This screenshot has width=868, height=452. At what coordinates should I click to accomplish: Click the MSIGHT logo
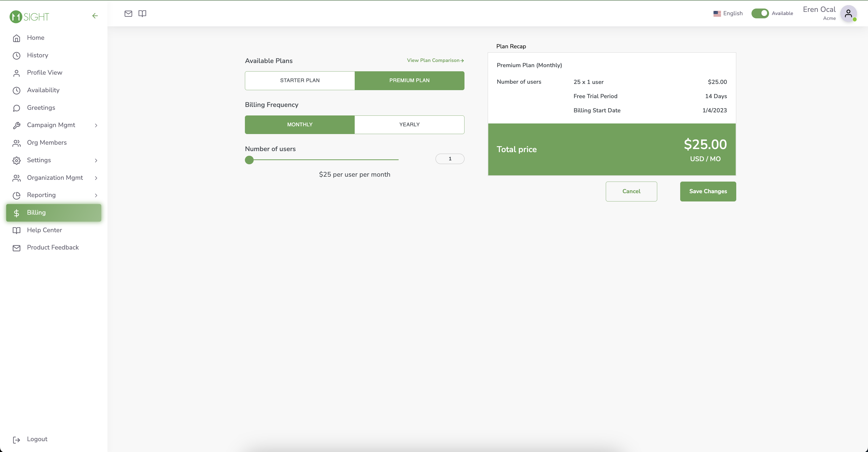click(29, 17)
